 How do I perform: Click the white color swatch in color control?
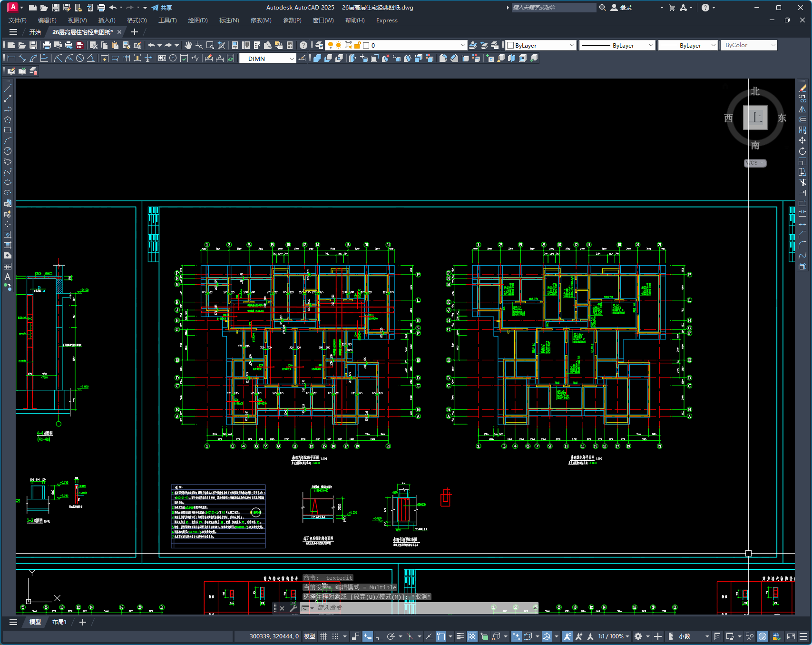(510, 45)
